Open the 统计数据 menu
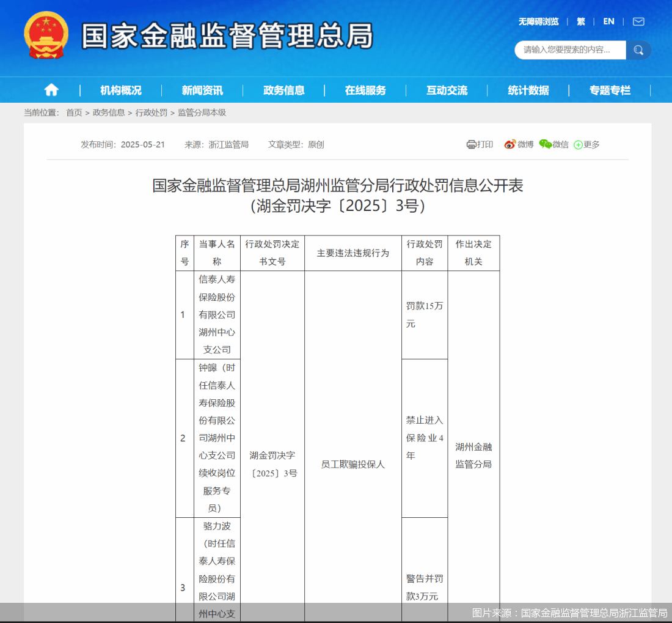The image size is (672, 623). coord(528,90)
